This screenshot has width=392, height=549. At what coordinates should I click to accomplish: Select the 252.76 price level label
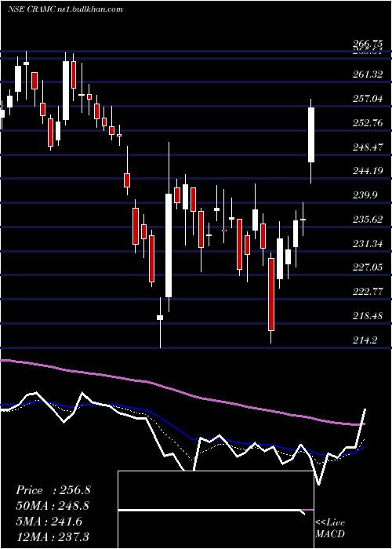tap(368, 122)
